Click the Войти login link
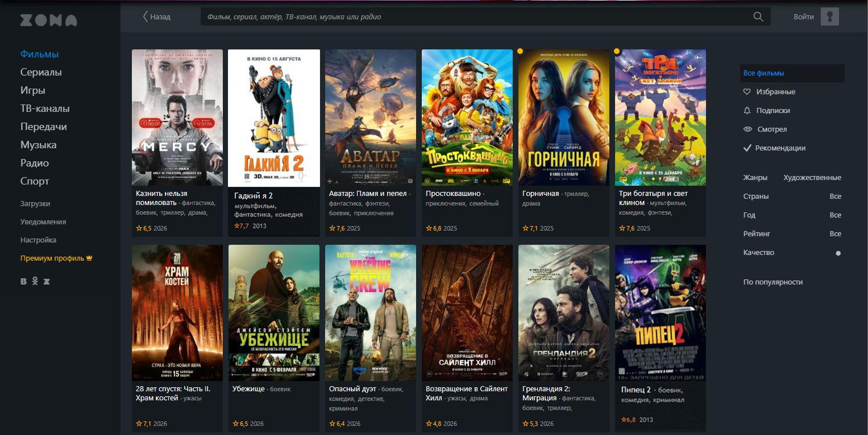 (x=803, y=17)
